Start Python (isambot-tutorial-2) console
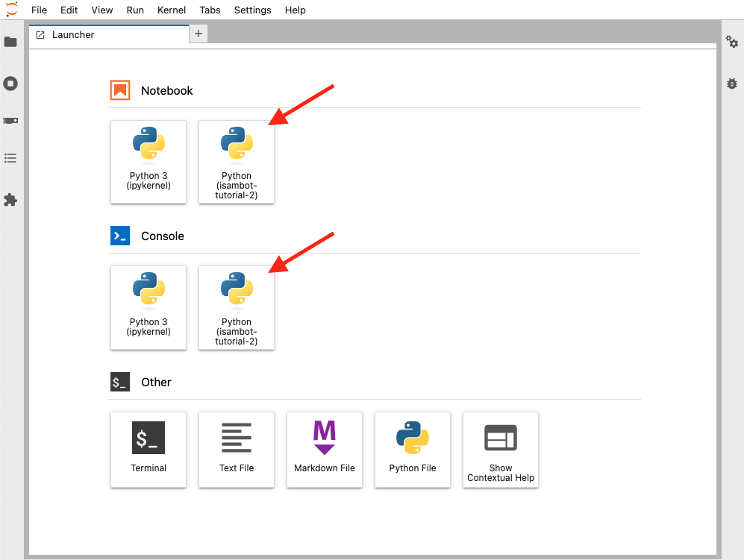Viewport: 744px width, 560px height. tap(237, 308)
